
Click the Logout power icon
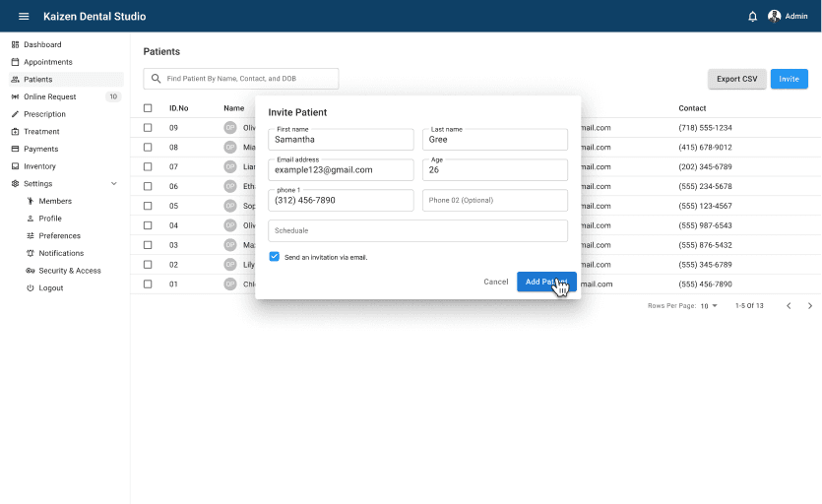tap(31, 288)
